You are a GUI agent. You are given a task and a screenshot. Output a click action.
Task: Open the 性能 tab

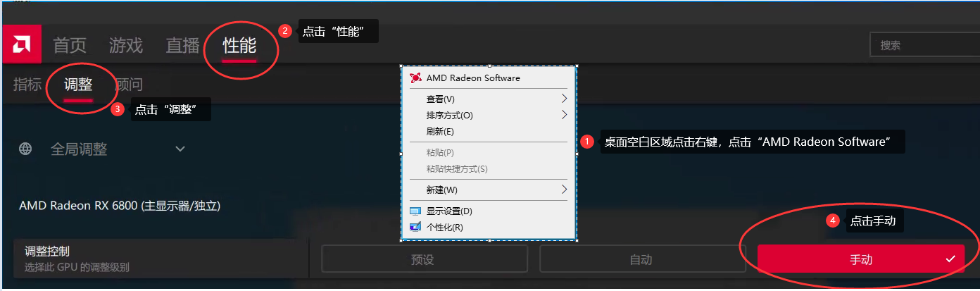point(239,46)
